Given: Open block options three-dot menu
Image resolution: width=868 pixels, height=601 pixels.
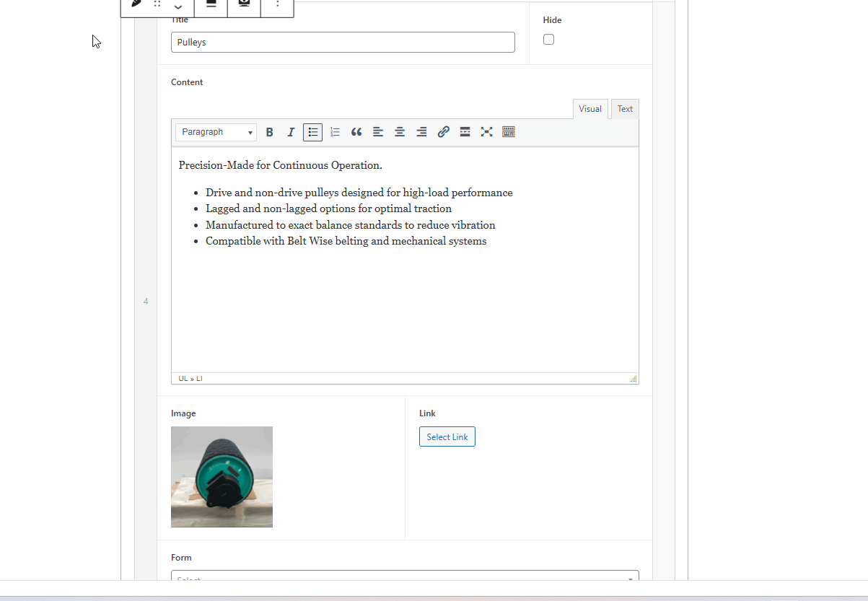Looking at the screenshot, I should 278,4.
